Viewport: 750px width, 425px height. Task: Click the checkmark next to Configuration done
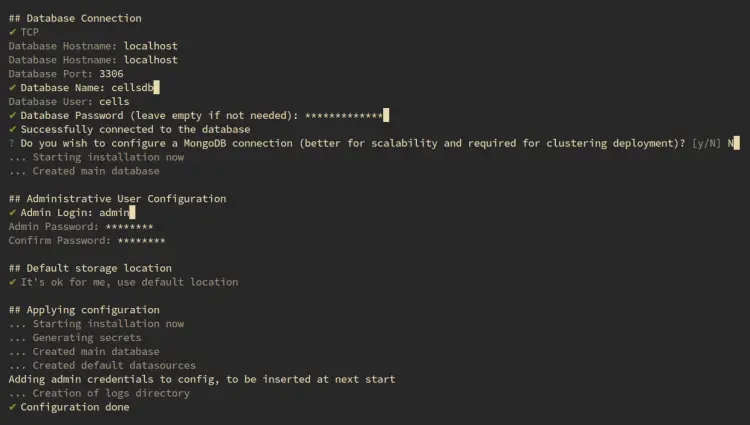[13, 407]
